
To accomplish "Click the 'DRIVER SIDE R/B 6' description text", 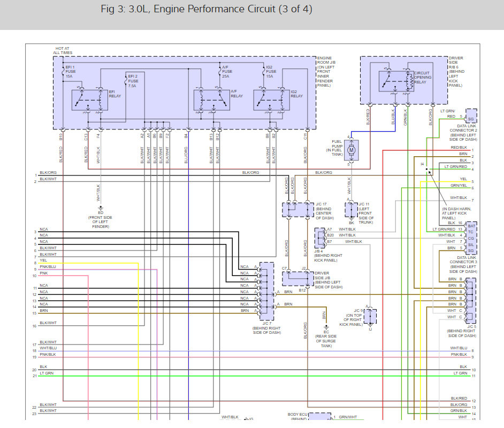I will pyautogui.click(x=456, y=72).
